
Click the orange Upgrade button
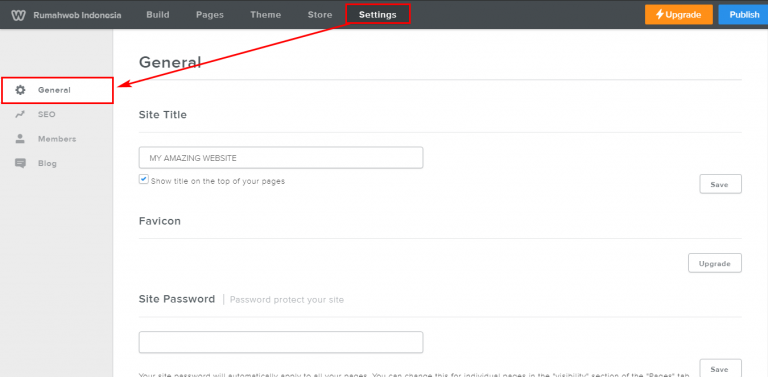(678, 15)
